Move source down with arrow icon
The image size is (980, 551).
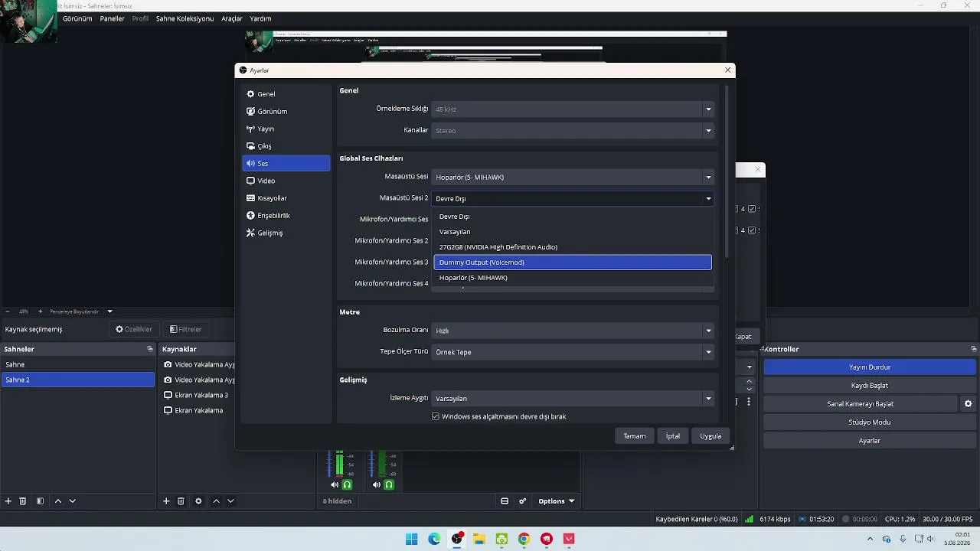pos(230,501)
